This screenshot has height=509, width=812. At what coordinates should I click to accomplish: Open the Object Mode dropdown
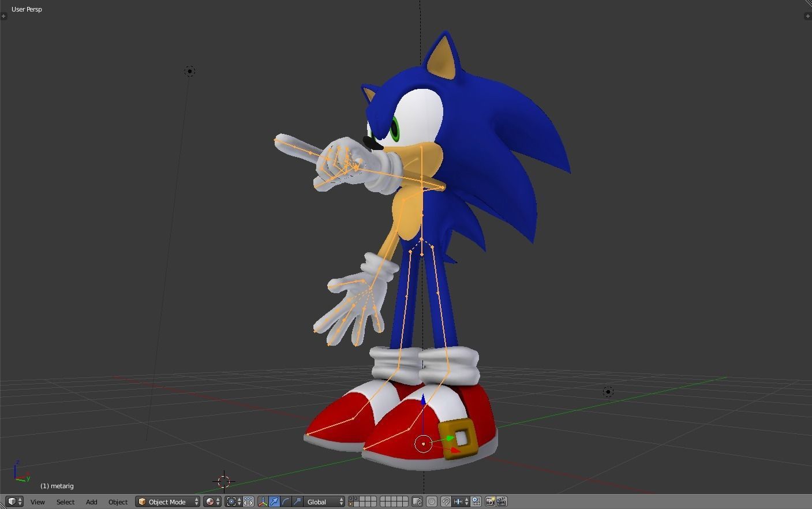tap(168, 501)
